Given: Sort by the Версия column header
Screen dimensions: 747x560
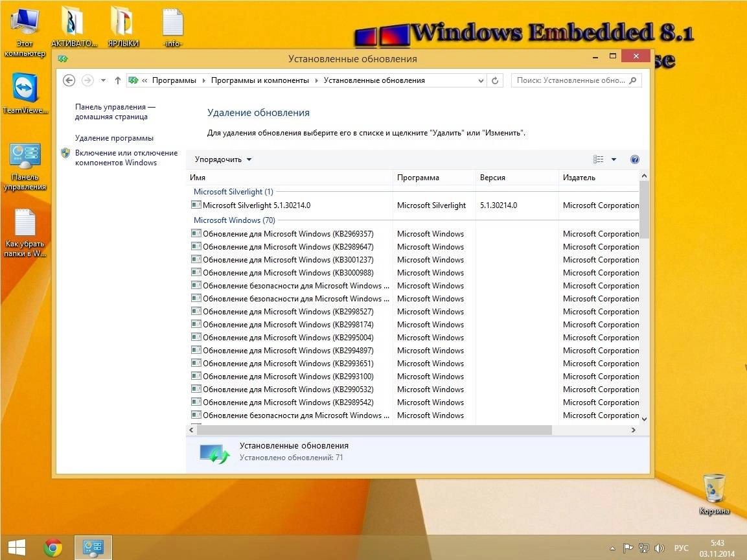Looking at the screenshot, I should (x=517, y=178).
